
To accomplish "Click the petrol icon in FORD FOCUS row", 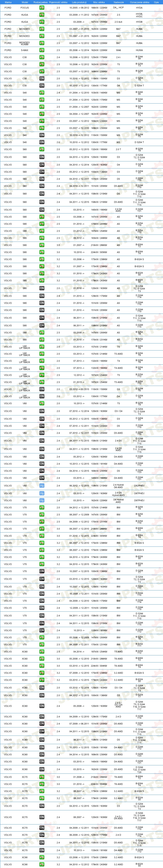I will pyautogui.click(x=42, y=7).
